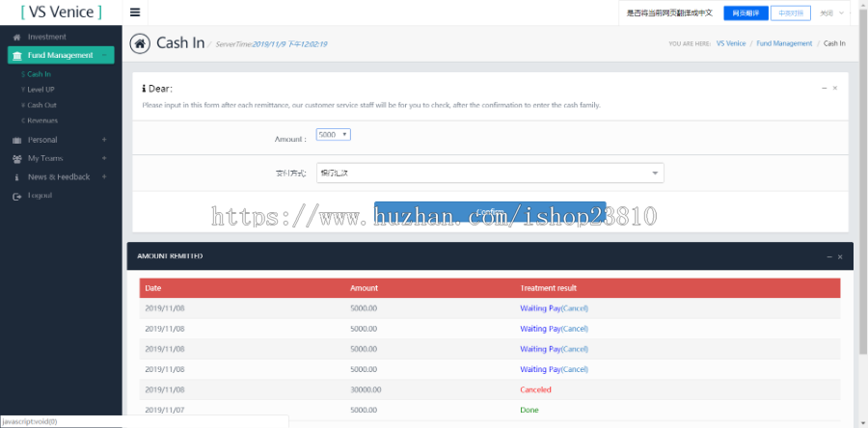Expand News & Feedback menu

coord(60,177)
